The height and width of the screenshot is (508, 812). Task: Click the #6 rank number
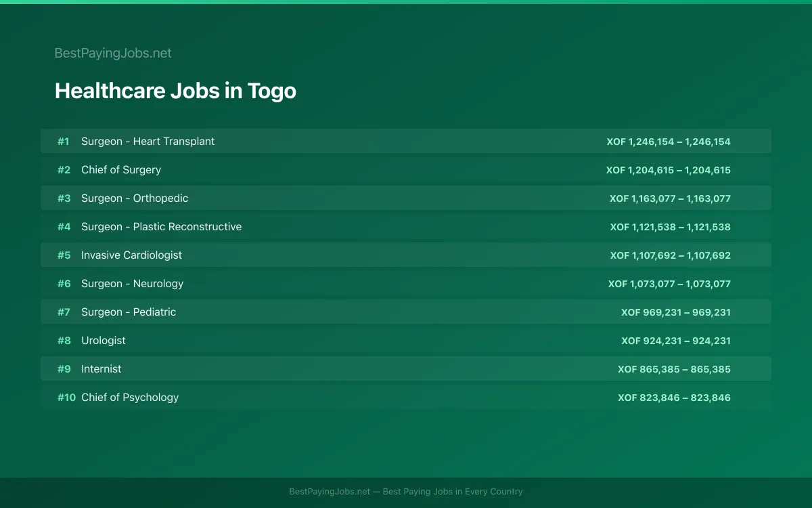(64, 284)
